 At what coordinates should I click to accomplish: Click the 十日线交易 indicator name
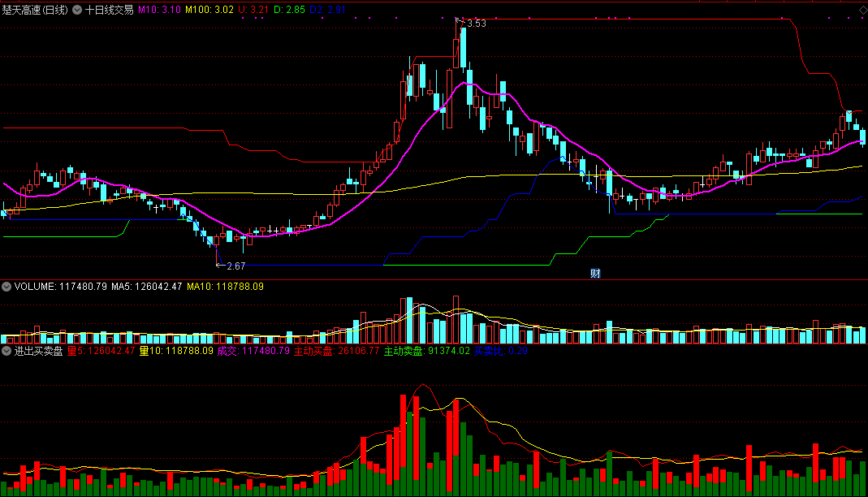click(109, 10)
